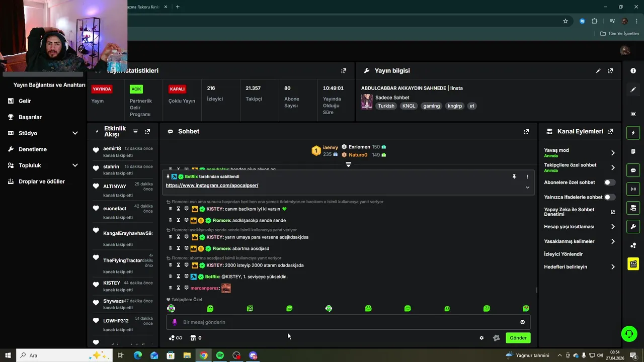Open Yayın Bağlantısı ve Anahtarı menu item

point(49,85)
